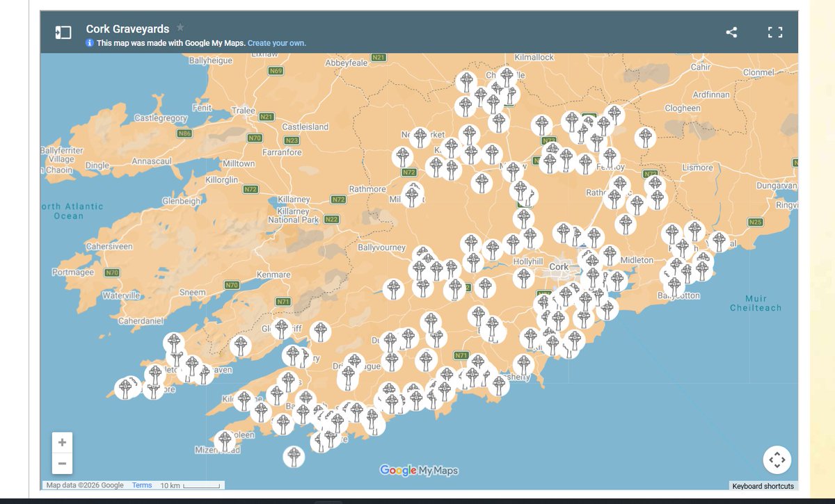This screenshot has height=504, width=835.
Task: Click the Castleisland town label
Action: [x=305, y=127]
